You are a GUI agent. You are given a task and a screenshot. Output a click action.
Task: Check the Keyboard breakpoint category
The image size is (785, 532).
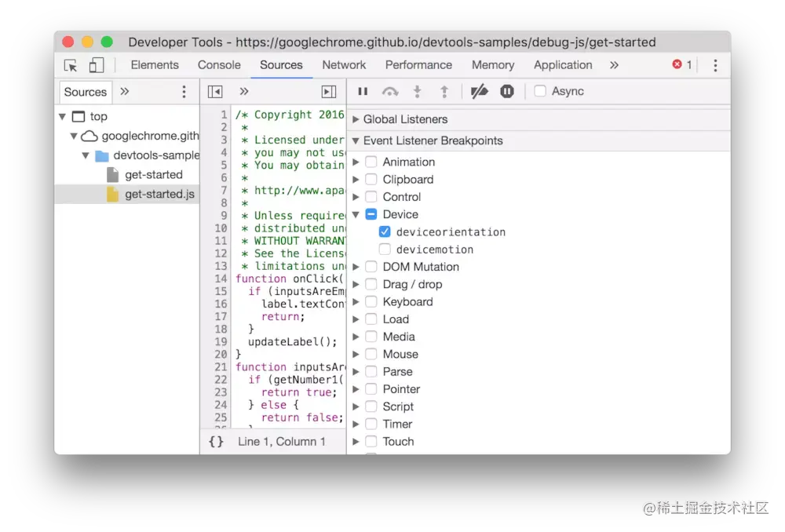[371, 302]
